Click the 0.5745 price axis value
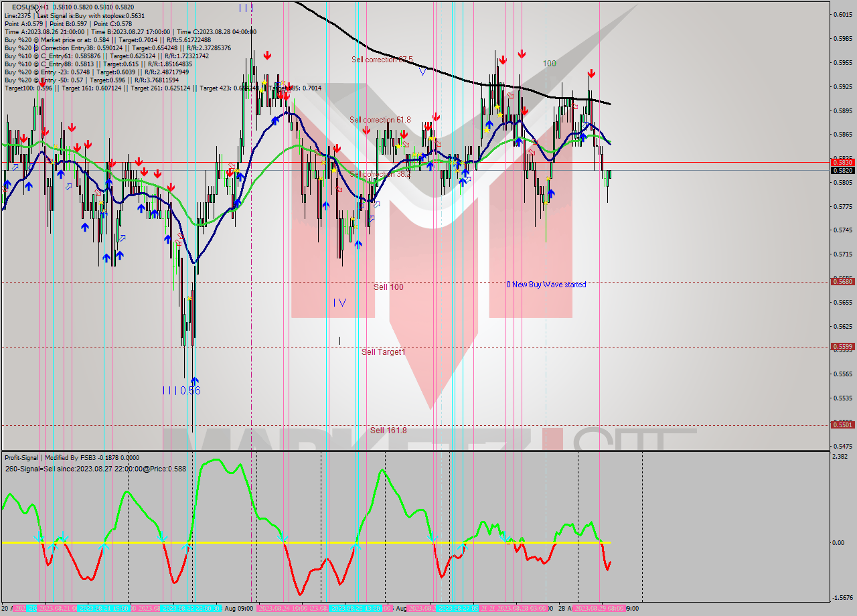857x616 pixels. pyautogui.click(x=842, y=230)
